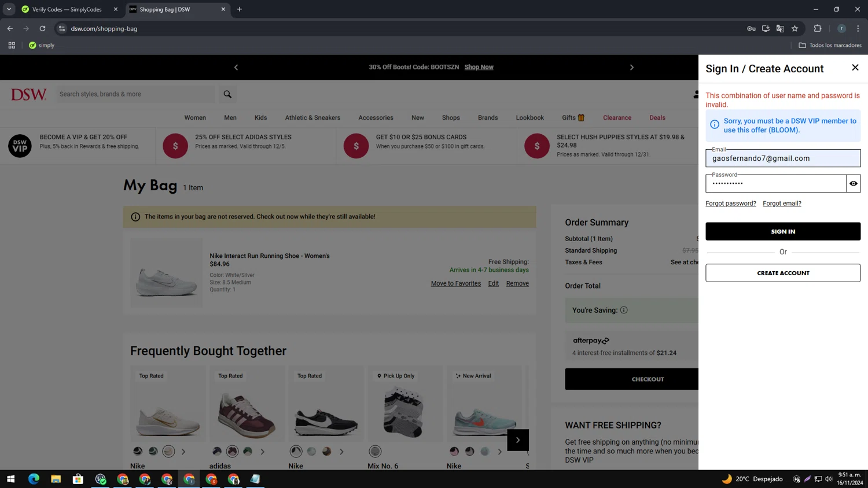The width and height of the screenshot is (868, 488).
Task: Click the Password input field
Action: pos(775,183)
